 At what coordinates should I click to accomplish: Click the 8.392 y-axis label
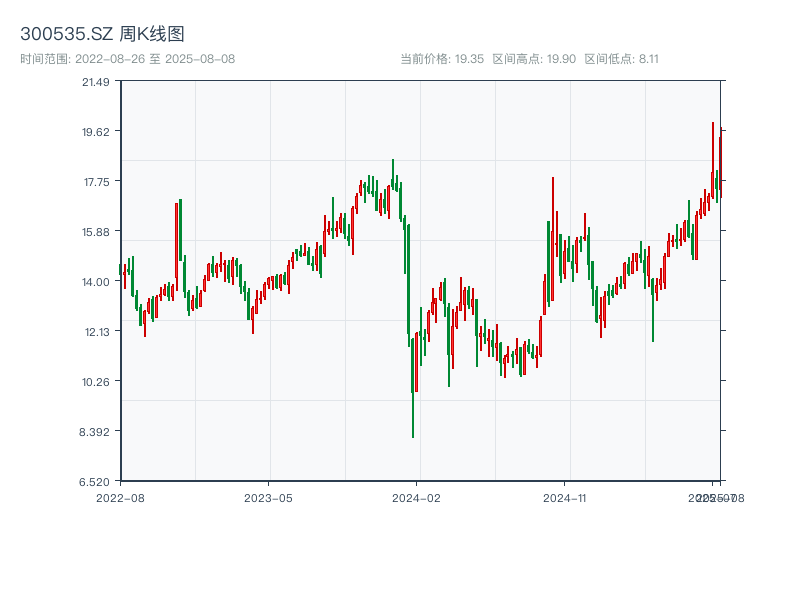pyautogui.click(x=96, y=432)
